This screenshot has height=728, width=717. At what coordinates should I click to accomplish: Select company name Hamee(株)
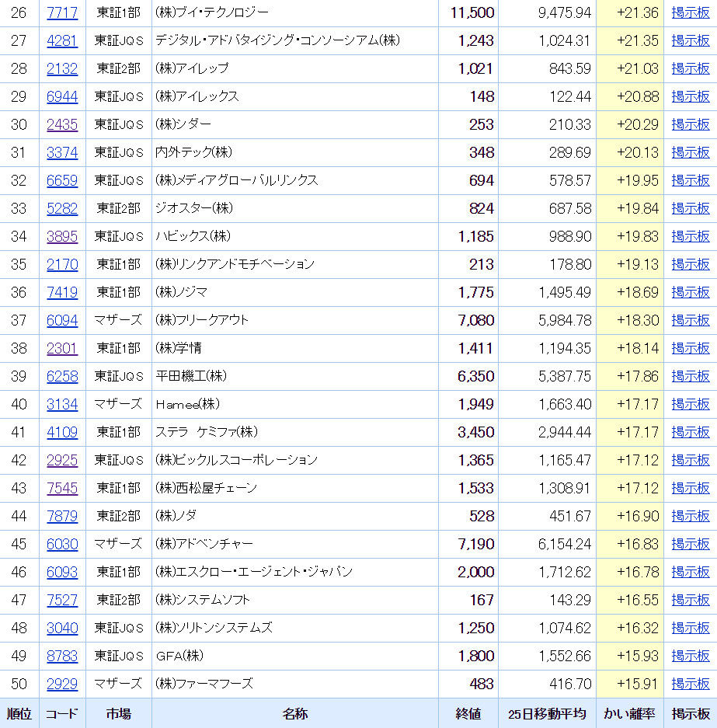point(187,404)
